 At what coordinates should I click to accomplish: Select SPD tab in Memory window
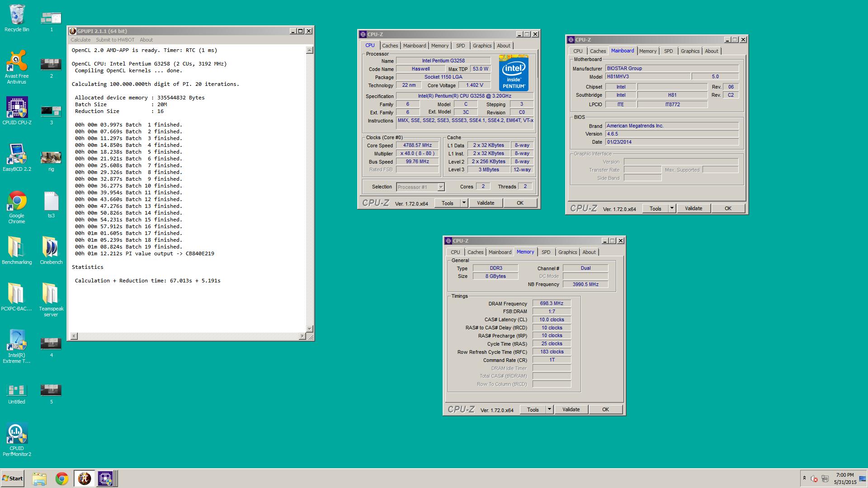click(x=546, y=252)
